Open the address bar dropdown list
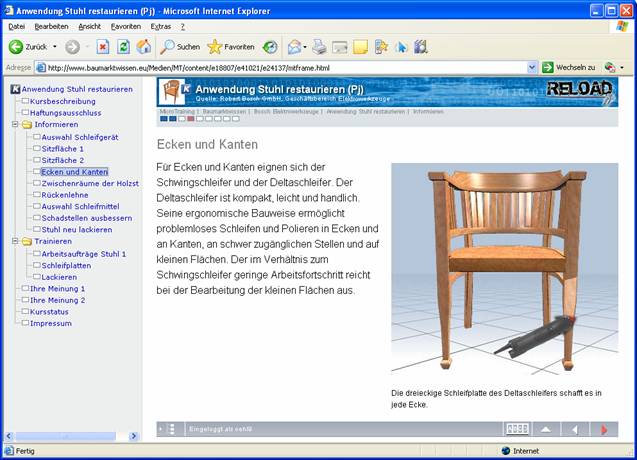Screen dimensions: 637x460 tap(532, 67)
